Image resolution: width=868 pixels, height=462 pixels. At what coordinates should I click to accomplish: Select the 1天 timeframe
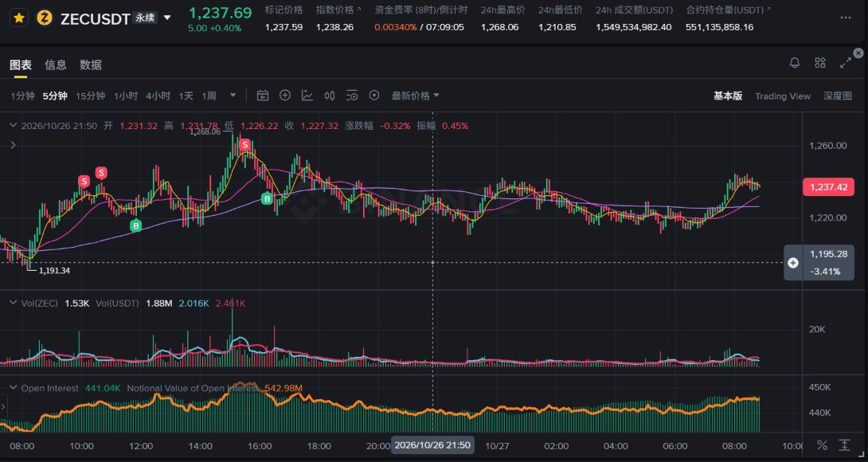pyautogui.click(x=186, y=96)
